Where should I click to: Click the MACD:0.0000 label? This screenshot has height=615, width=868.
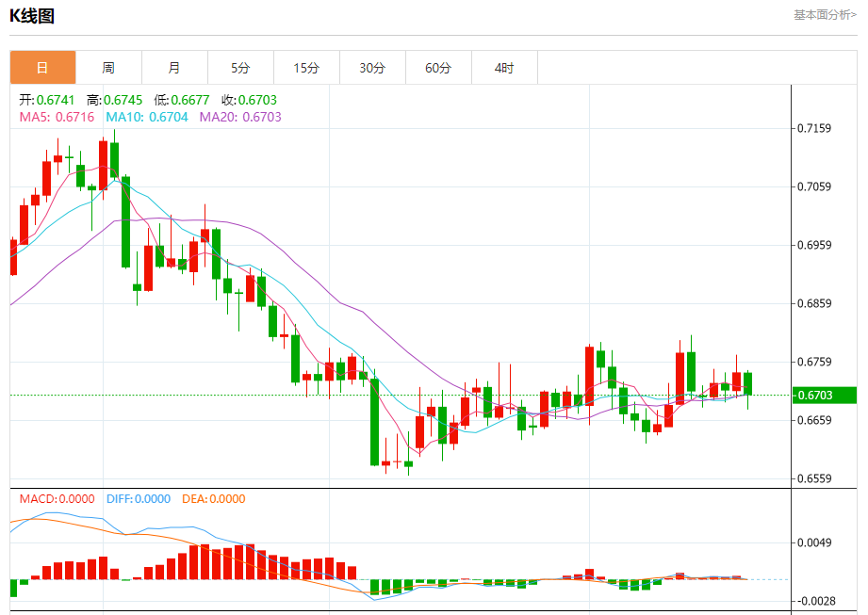tap(57, 499)
